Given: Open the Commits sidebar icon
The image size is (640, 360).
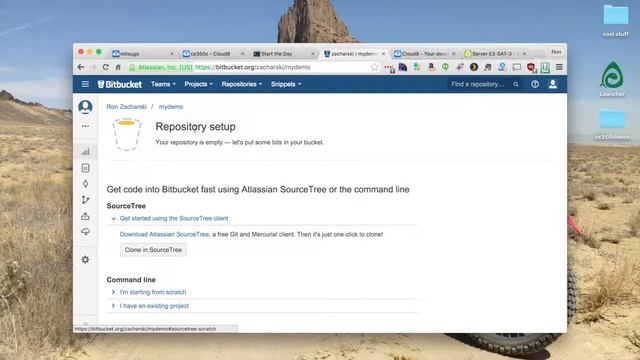Looking at the screenshot, I should pos(85,184).
